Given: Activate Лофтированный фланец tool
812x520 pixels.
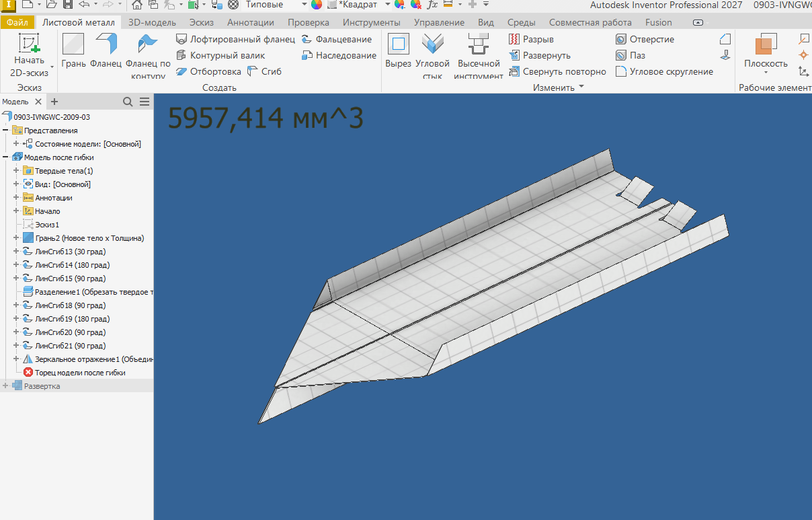Looking at the screenshot, I should click(235, 39).
